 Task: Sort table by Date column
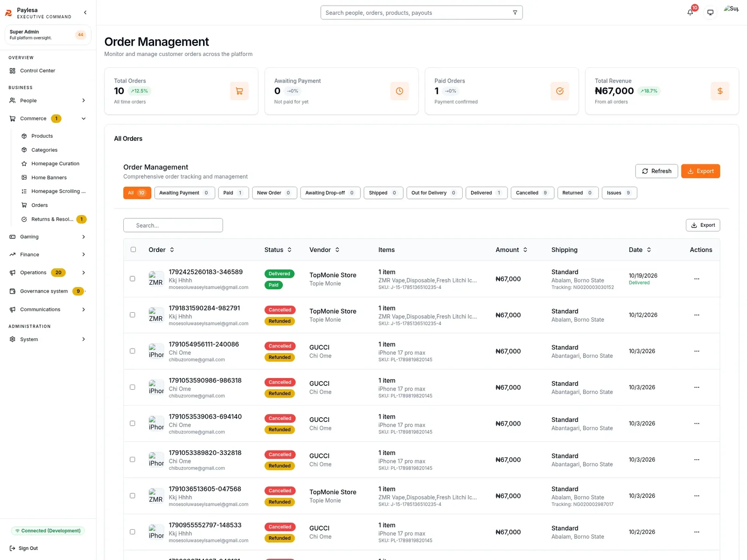(640, 250)
